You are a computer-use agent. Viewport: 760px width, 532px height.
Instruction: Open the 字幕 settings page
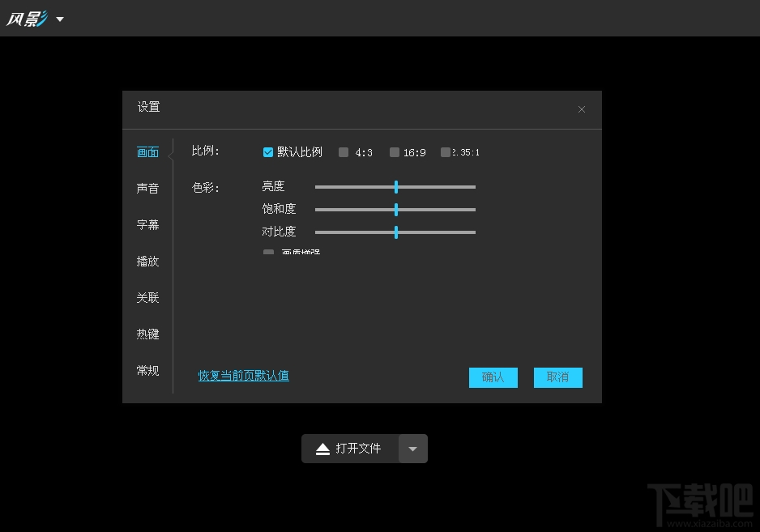point(147,224)
